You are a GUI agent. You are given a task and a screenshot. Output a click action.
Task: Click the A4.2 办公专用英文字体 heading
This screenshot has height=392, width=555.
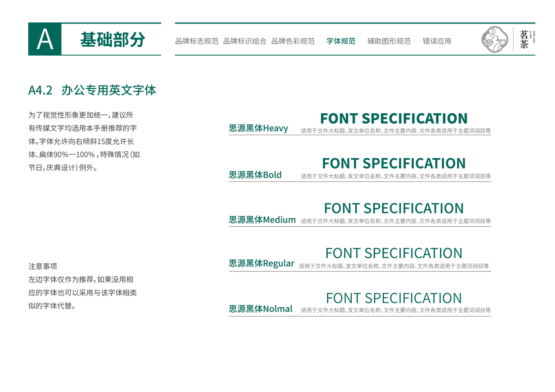pos(92,90)
